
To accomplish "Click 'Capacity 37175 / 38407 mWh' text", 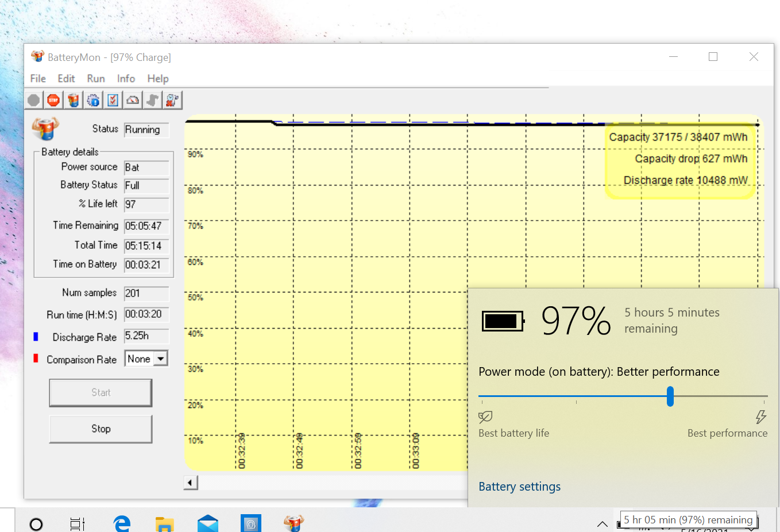I will pos(678,137).
